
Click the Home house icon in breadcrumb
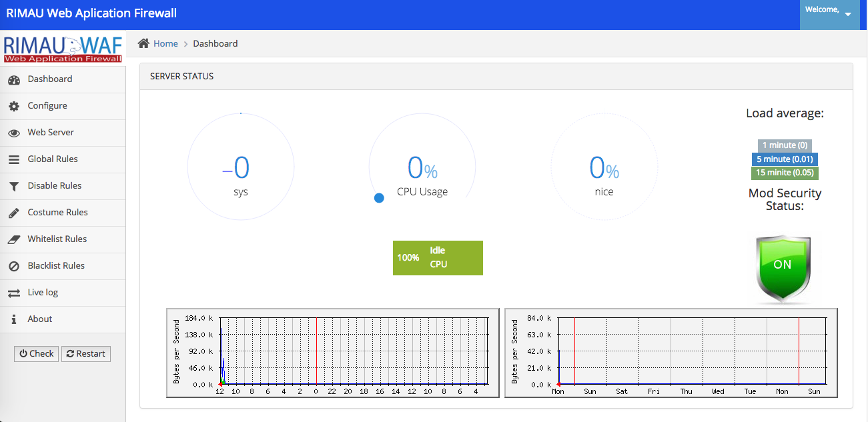point(143,43)
